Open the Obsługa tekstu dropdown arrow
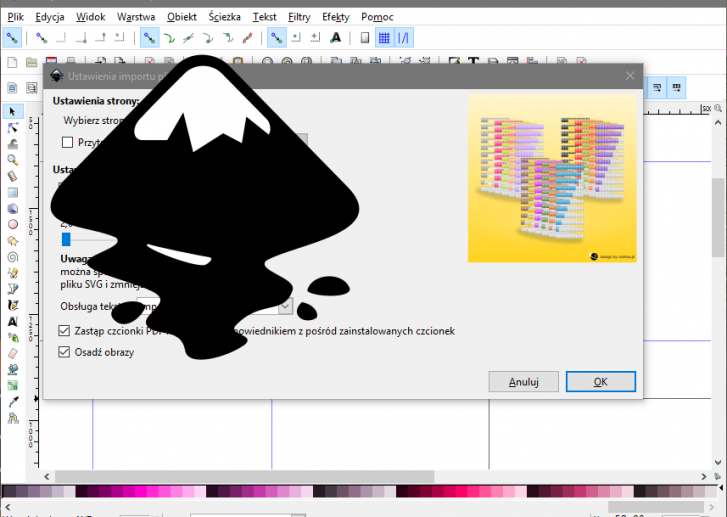Screen dimensions: 727x517 click(x=285, y=306)
